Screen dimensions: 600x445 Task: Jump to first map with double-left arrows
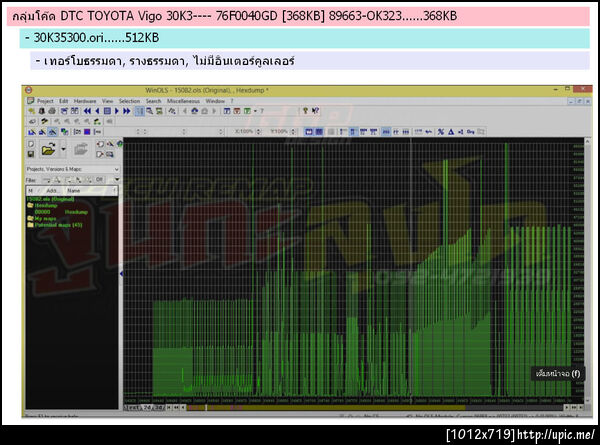pos(87,111)
